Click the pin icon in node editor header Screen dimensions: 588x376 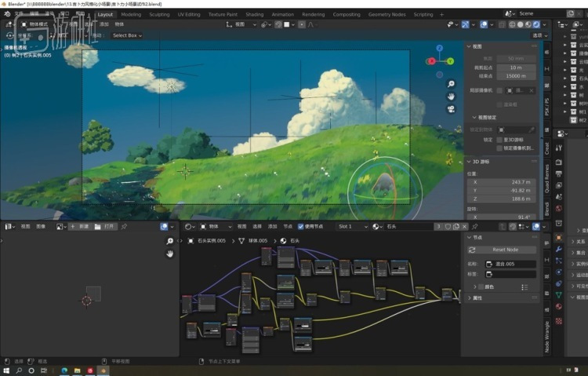[x=475, y=227]
